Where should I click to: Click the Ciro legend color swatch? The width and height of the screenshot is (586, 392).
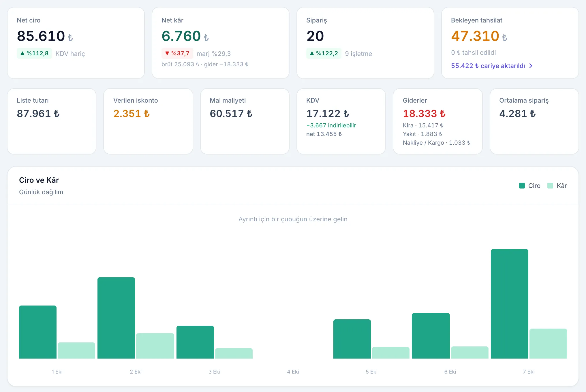522,186
